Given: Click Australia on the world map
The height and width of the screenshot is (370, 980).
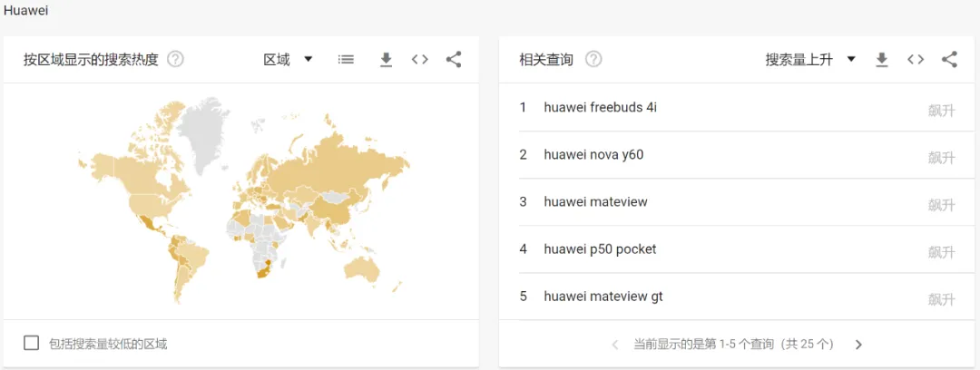Looking at the screenshot, I should point(362,270).
